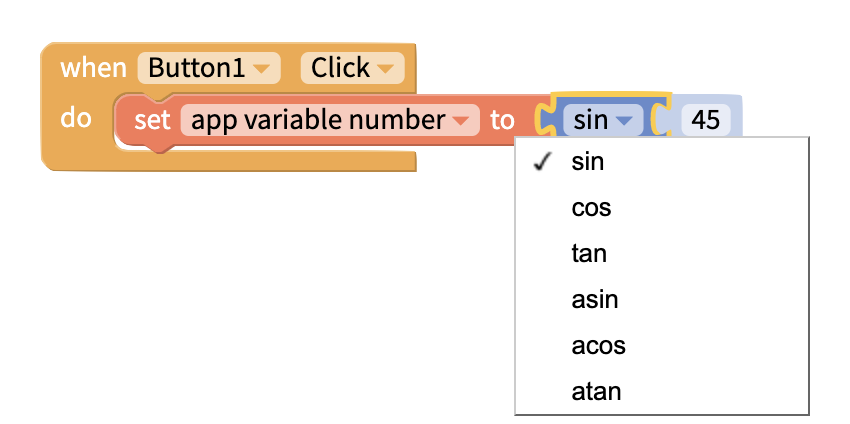
Task: Select acos in the function list
Action: coord(598,346)
